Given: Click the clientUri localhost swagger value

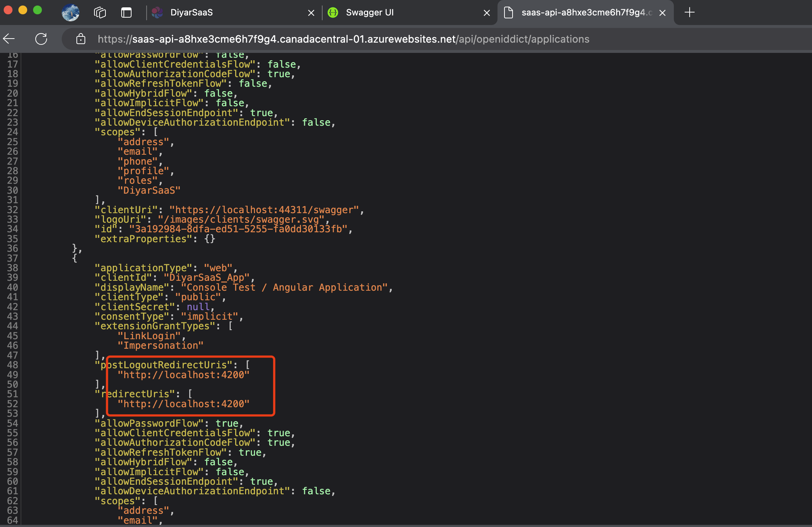Looking at the screenshot, I should pos(264,210).
